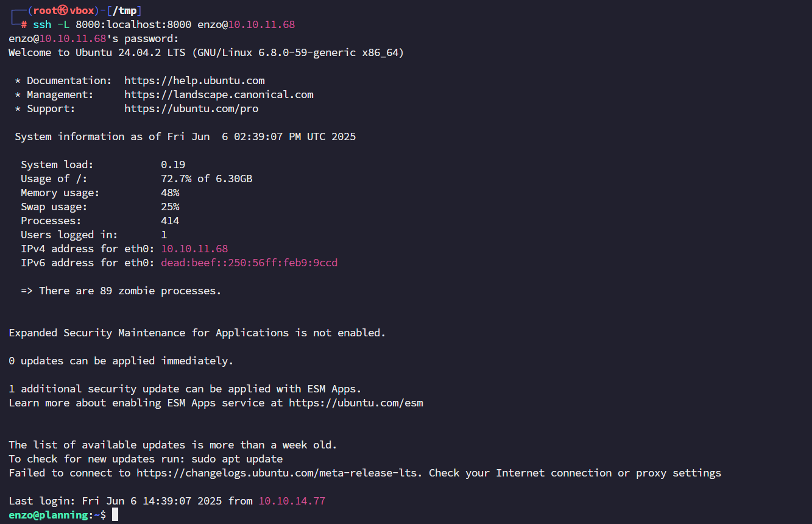Click the Swap usage 25% value
The image size is (812, 524).
(x=170, y=207)
